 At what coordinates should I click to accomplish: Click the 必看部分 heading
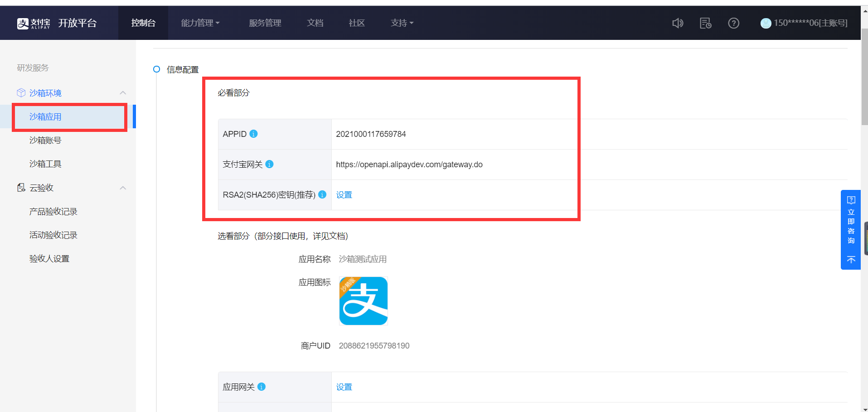click(233, 93)
